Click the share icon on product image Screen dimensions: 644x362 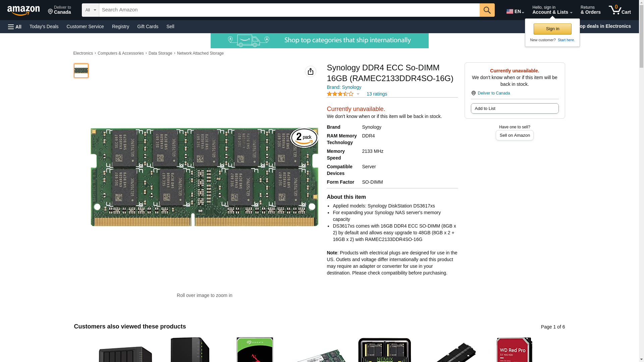tap(310, 71)
